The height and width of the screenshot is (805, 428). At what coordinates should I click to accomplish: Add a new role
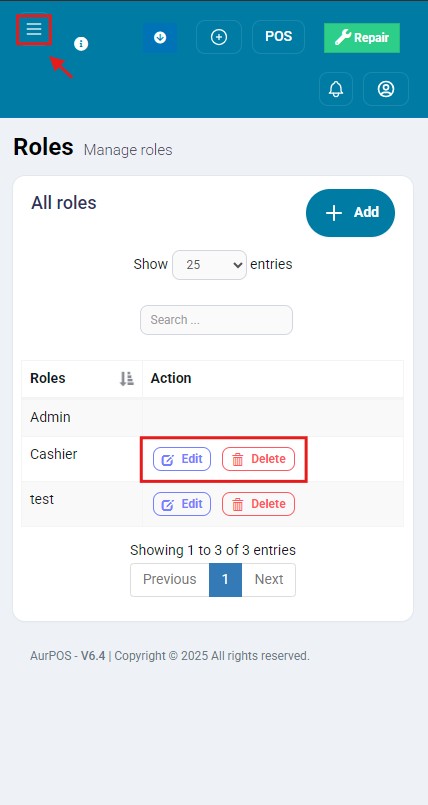tap(351, 213)
